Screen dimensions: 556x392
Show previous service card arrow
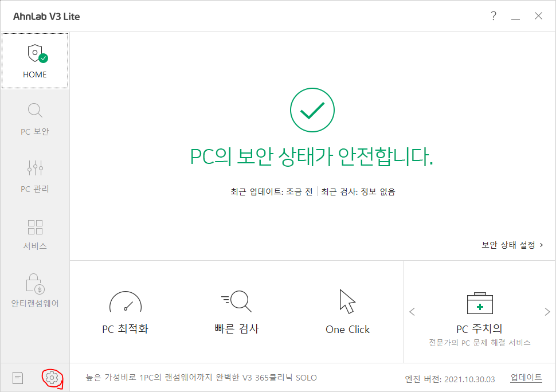click(x=412, y=312)
